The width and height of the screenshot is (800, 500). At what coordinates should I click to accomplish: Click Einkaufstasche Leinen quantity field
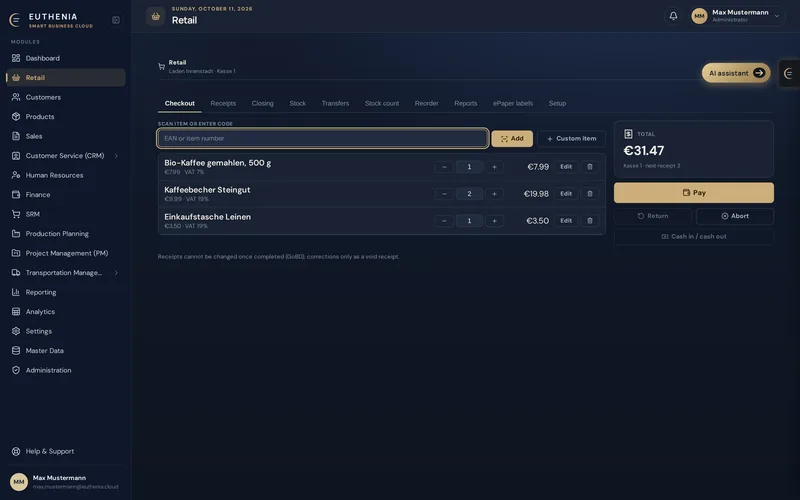coord(469,221)
